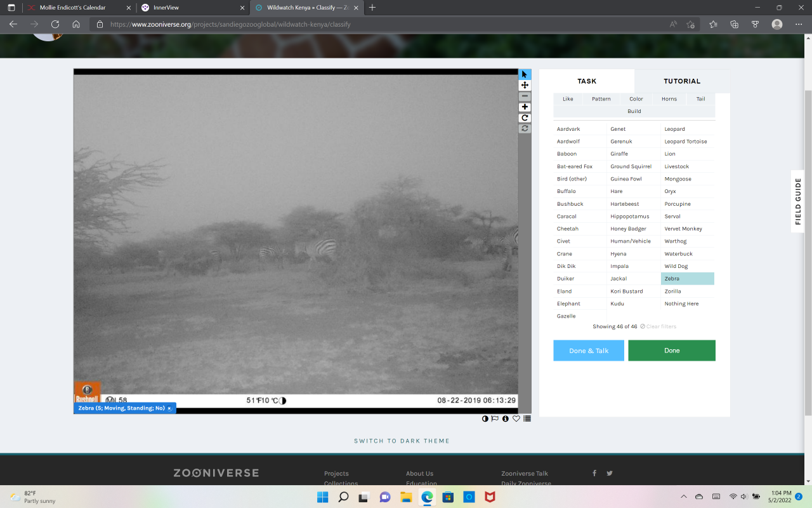Favorite this subject with the heart icon
This screenshot has width=812, height=508.
click(516, 418)
